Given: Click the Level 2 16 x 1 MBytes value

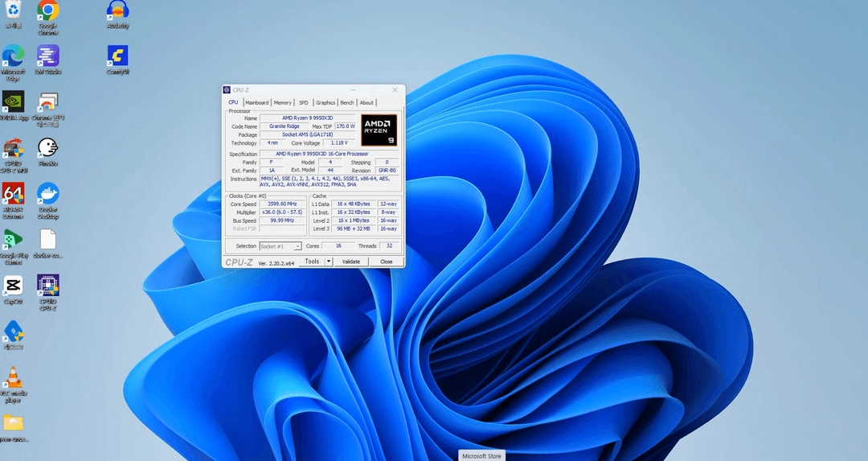Looking at the screenshot, I should [354, 220].
